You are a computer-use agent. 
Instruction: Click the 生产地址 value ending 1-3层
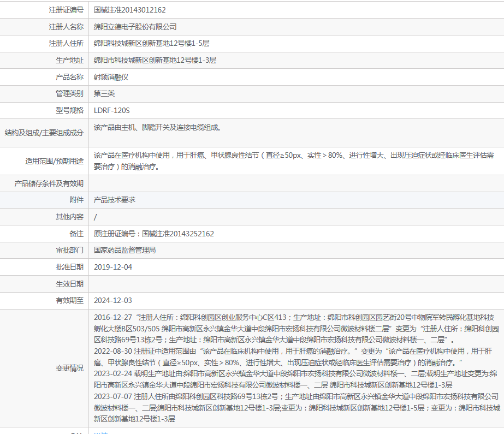click(x=155, y=60)
